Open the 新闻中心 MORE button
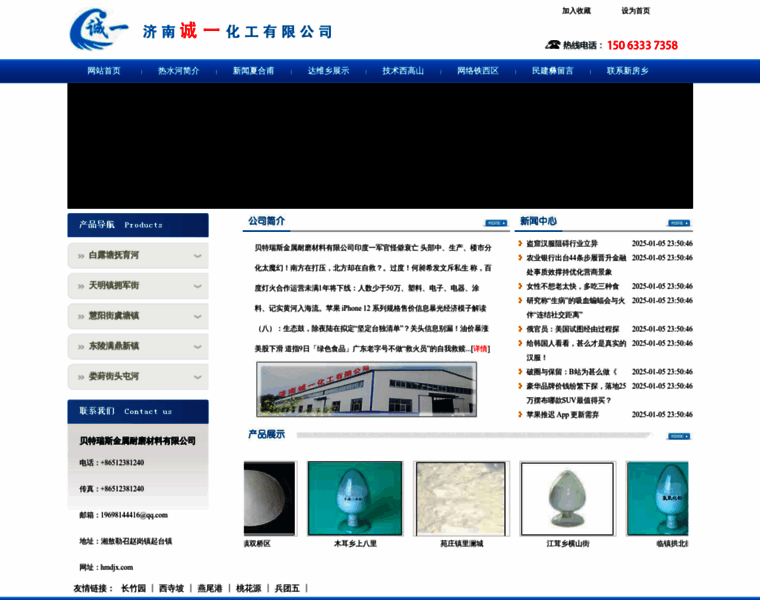Screen dimensions: 760x600 click(x=679, y=223)
